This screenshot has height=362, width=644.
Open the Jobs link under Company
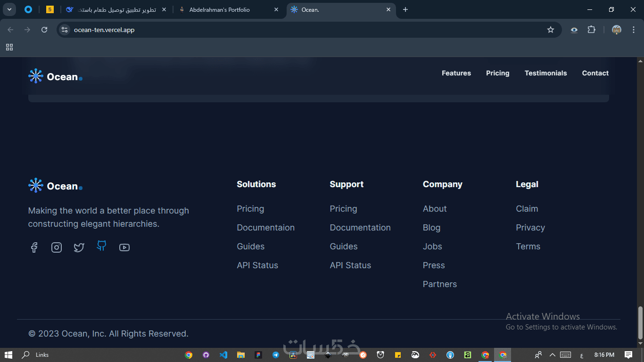pos(432,247)
